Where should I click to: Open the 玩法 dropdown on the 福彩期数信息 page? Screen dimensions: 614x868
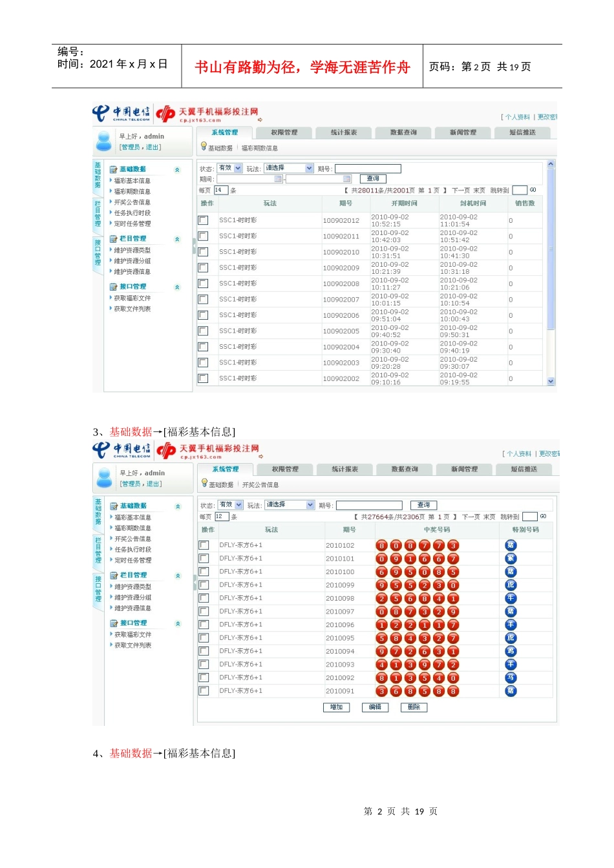pos(288,168)
